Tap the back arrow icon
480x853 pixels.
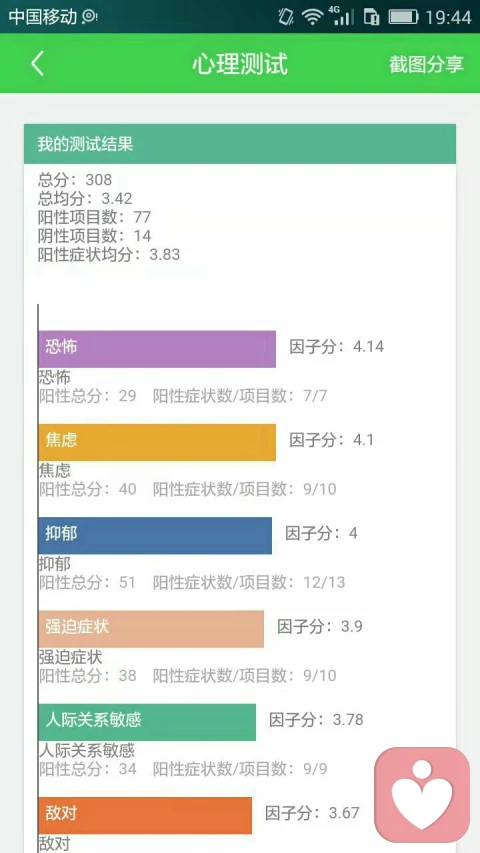pyautogui.click(x=36, y=64)
